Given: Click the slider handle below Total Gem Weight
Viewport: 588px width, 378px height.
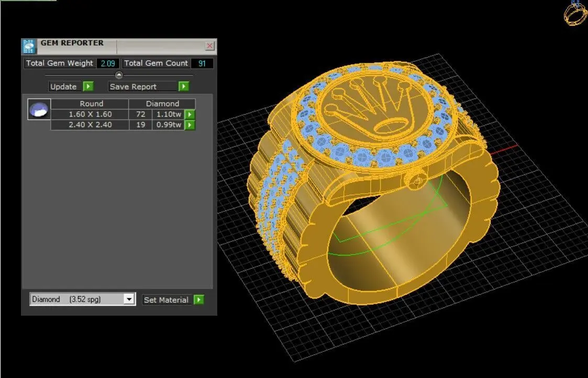Looking at the screenshot, I should (x=119, y=75).
